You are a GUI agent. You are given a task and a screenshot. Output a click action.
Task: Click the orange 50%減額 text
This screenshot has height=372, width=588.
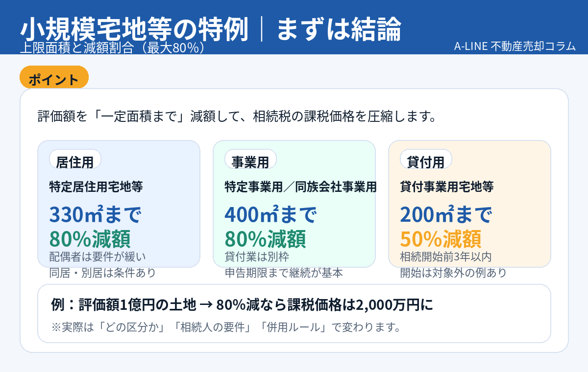441,239
